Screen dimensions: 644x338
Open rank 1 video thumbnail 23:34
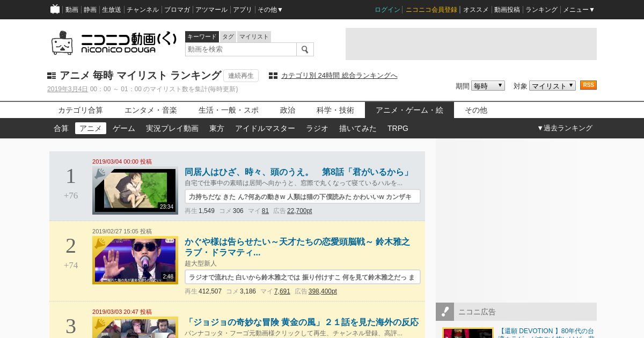[x=135, y=190]
